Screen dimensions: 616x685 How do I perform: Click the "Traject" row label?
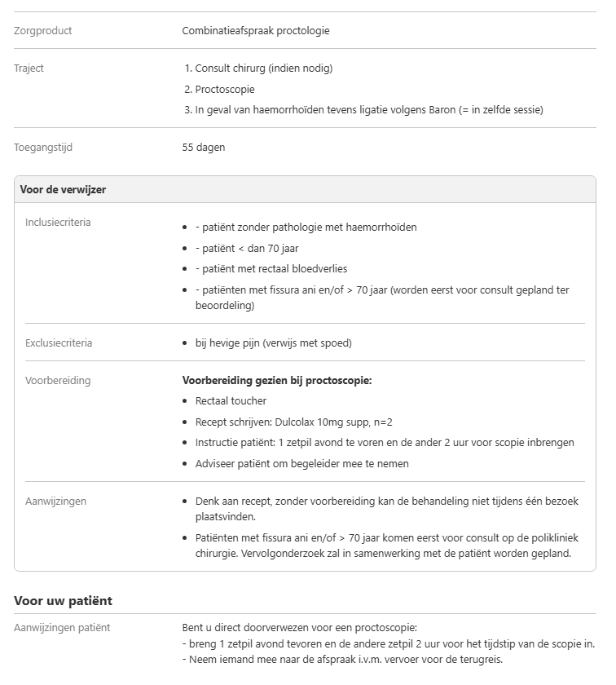pos(29,68)
